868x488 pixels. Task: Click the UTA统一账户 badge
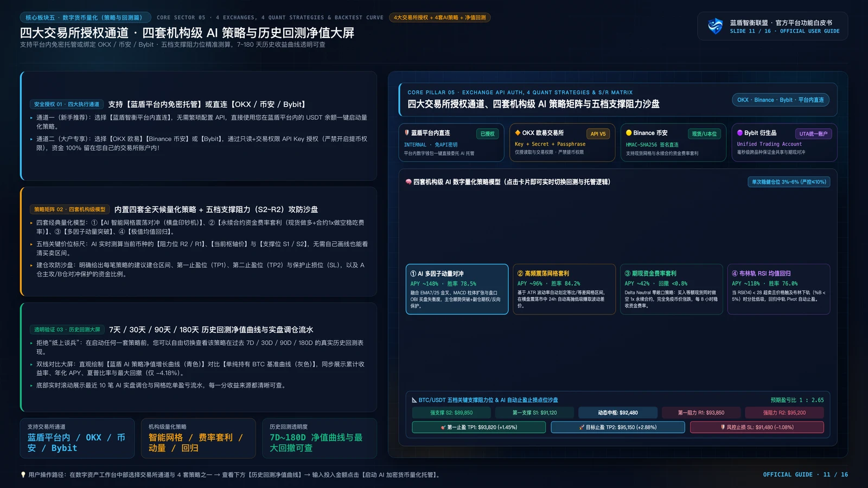813,133
